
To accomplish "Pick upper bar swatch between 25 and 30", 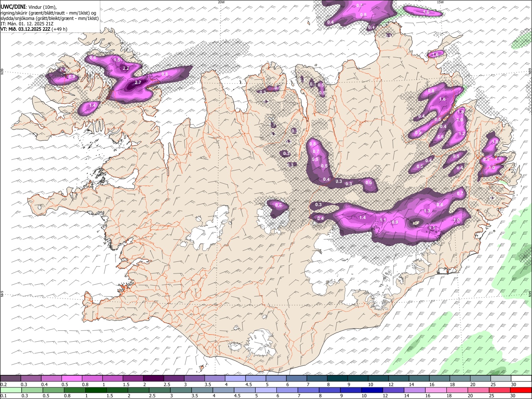I will click(501, 378).
